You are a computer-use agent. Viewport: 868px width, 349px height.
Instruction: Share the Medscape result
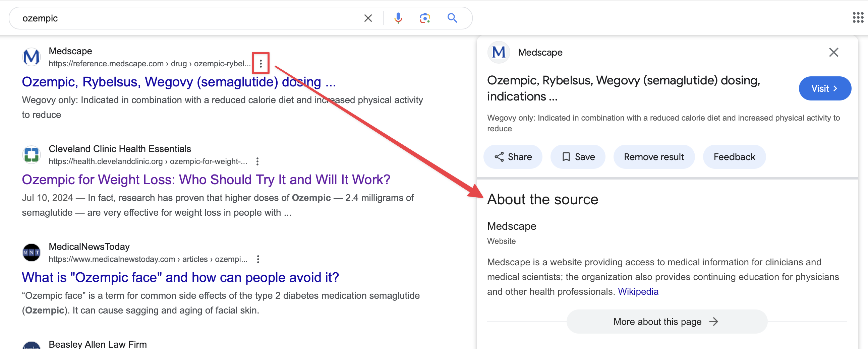513,157
